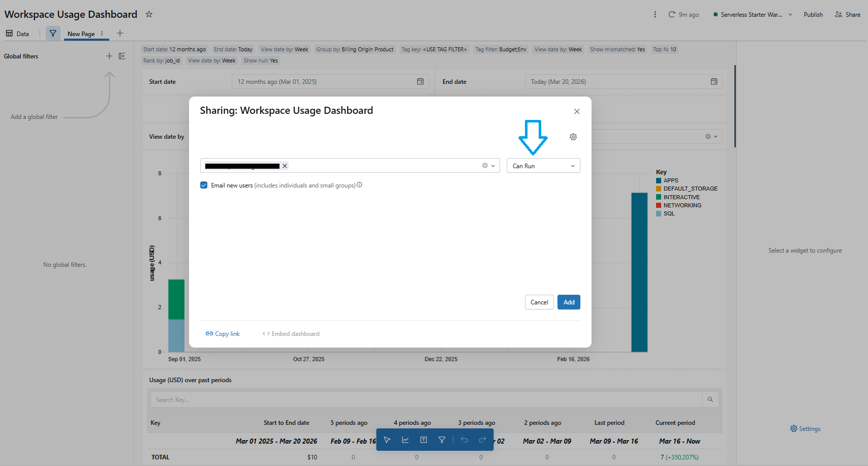Uncheck the Email new users checkbox

[x=204, y=185]
